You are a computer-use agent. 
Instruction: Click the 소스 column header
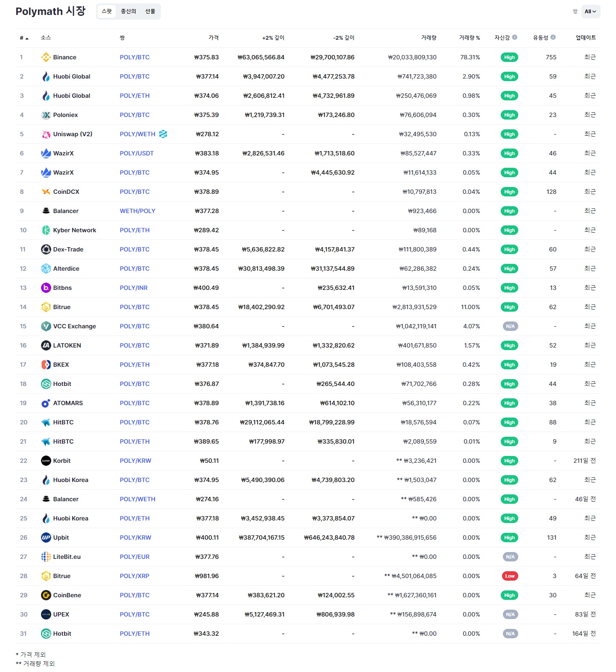(x=46, y=38)
